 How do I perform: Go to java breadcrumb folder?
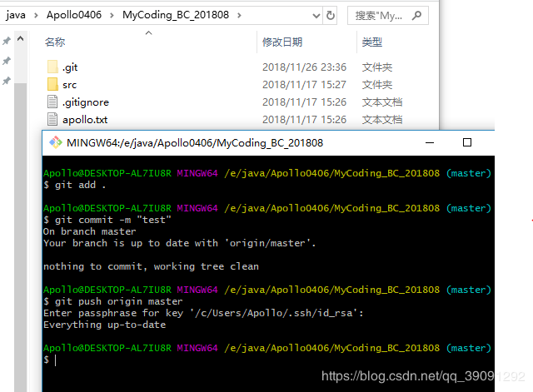[x=16, y=15]
